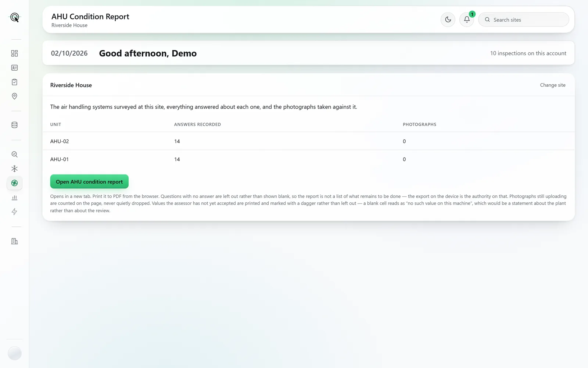588x368 pixels.
Task: Click the 10 inspections on this account text
Action: (528, 53)
